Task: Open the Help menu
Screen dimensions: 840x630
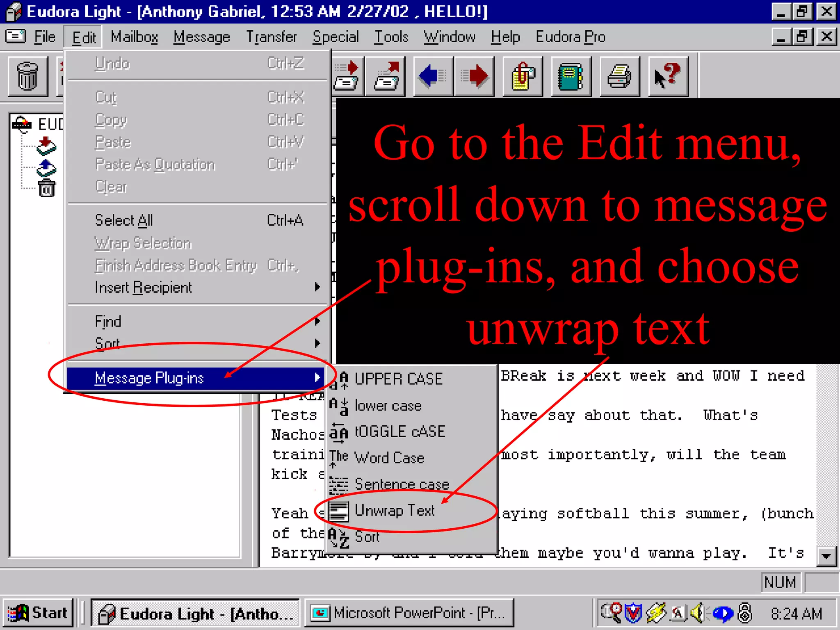Action: 505,37
